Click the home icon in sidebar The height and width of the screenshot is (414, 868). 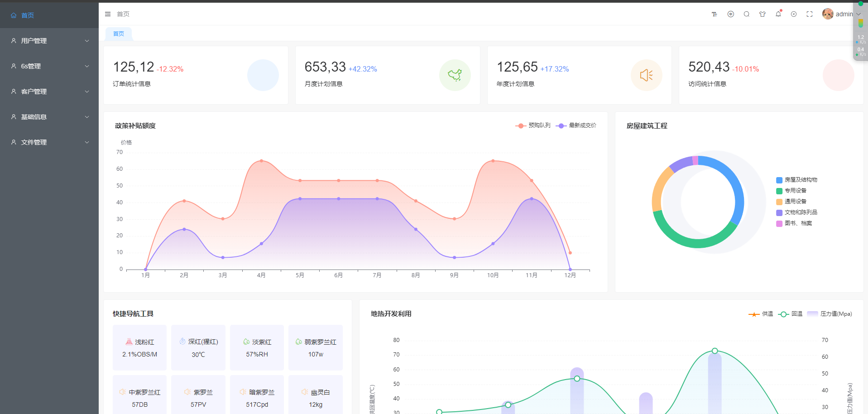click(14, 15)
